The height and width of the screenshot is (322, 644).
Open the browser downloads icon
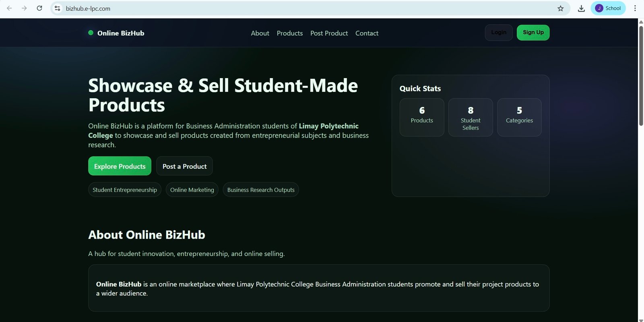(581, 8)
